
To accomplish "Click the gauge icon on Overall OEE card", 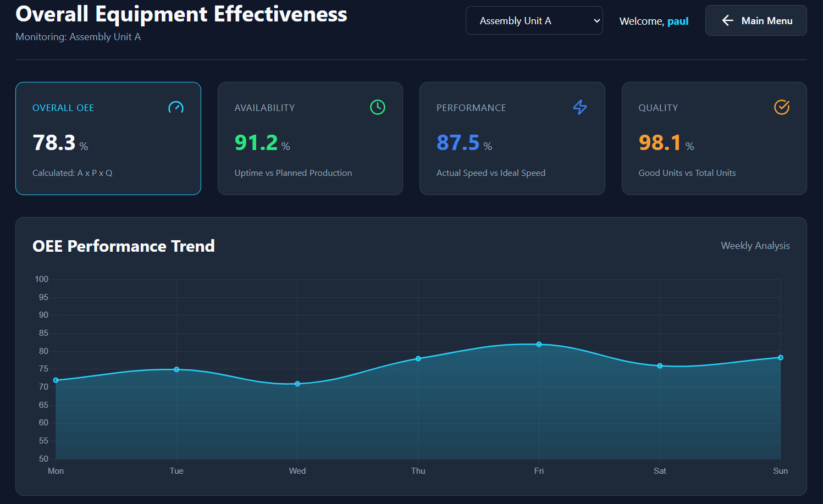I will point(176,107).
